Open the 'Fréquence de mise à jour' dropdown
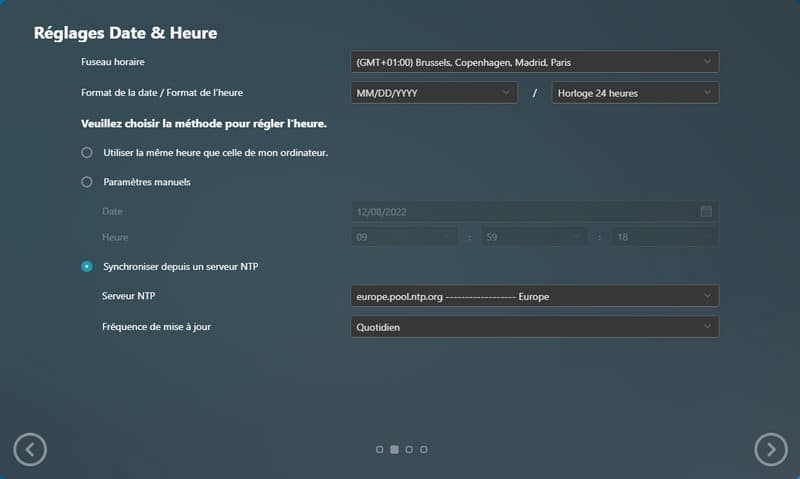This screenshot has height=479, width=800. click(x=534, y=327)
